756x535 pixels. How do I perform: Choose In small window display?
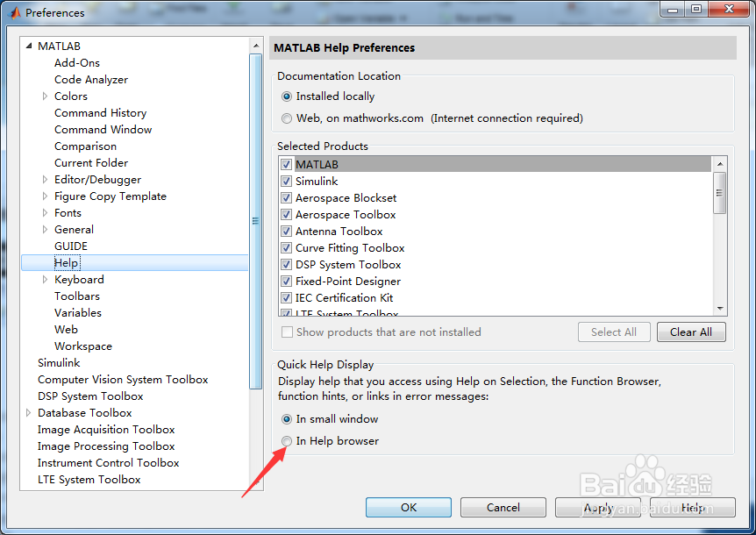click(x=287, y=419)
